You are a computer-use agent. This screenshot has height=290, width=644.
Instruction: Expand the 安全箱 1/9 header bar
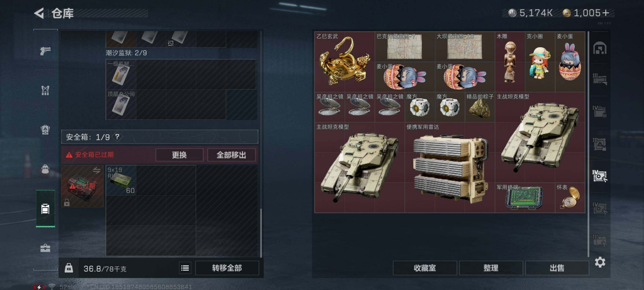click(x=160, y=137)
